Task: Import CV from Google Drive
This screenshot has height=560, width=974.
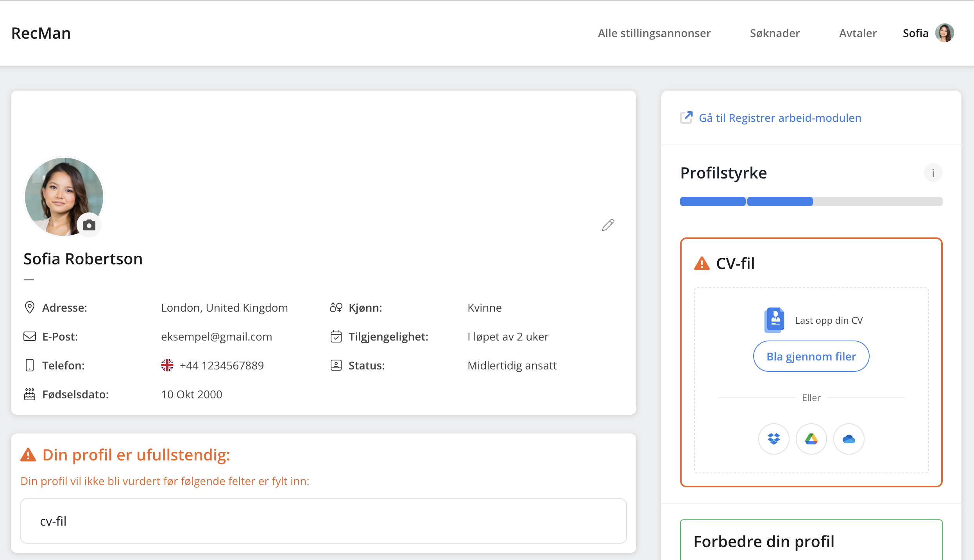Action: click(811, 439)
